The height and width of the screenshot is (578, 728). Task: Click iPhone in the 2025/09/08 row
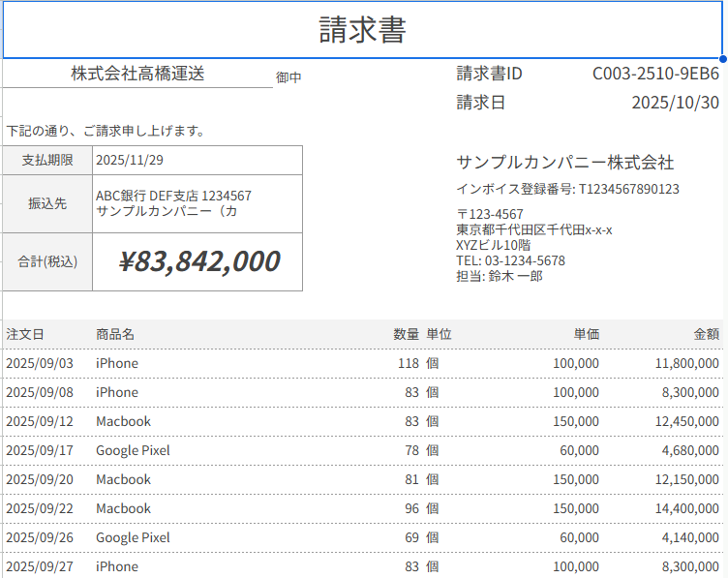(x=117, y=392)
